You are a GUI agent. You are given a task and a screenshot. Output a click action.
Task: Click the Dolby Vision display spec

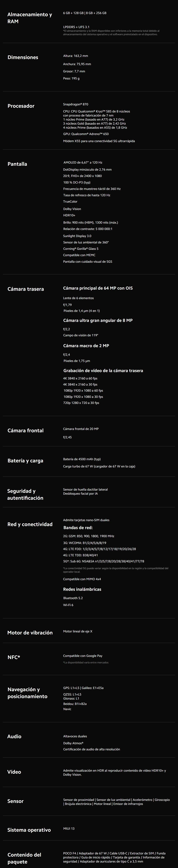click(x=72, y=209)
